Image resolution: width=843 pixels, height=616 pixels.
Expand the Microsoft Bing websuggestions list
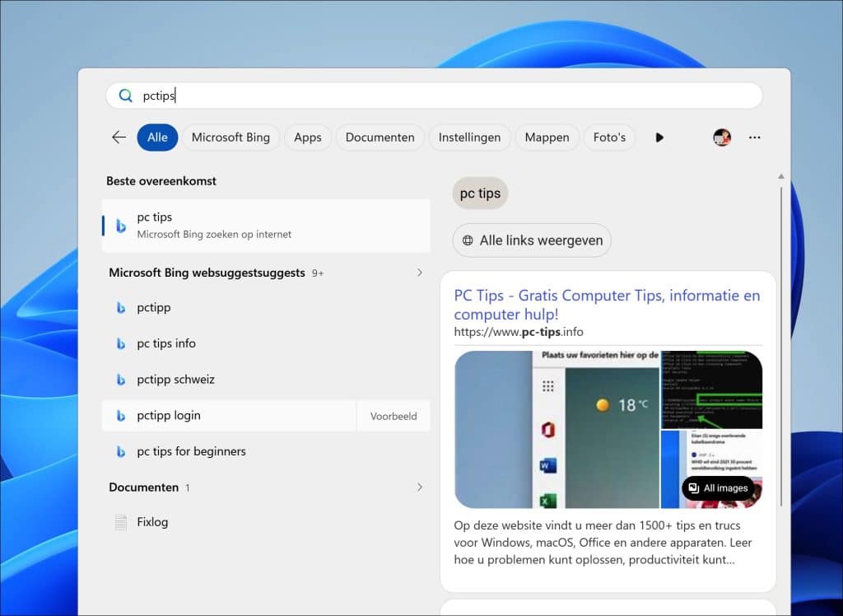click(420, 273)
